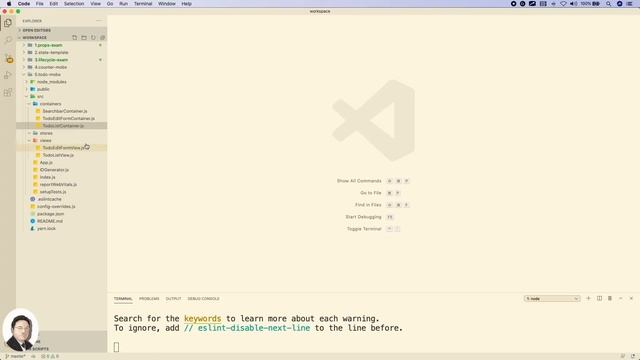This screenshot has width=640, height=360.
Task: Open the Notification Center list icon
Action: (630, 4)
